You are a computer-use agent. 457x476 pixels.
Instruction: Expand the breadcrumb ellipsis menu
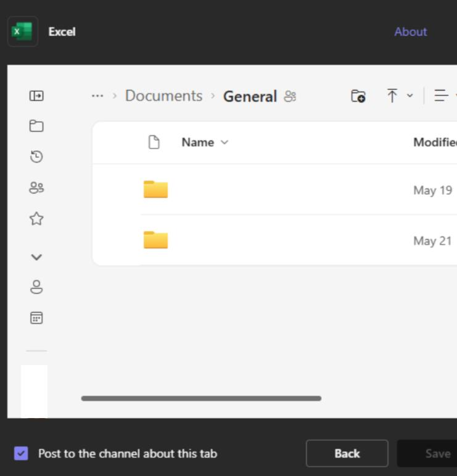tap(97, 96)
